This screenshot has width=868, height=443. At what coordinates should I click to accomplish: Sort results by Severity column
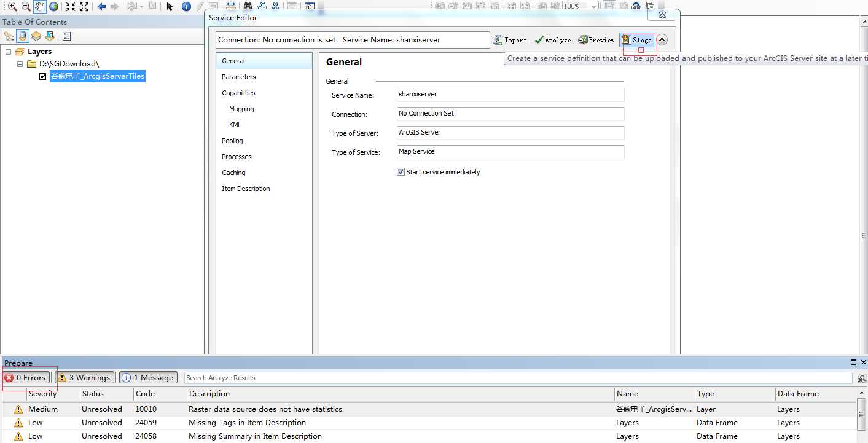point(53,394)
